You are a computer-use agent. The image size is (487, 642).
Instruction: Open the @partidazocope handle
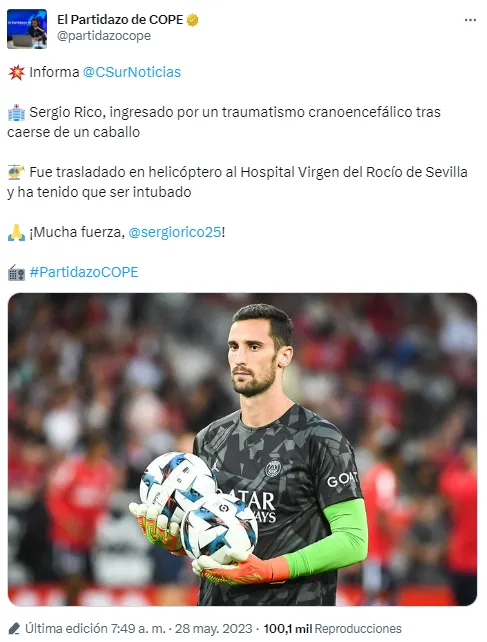104,36
